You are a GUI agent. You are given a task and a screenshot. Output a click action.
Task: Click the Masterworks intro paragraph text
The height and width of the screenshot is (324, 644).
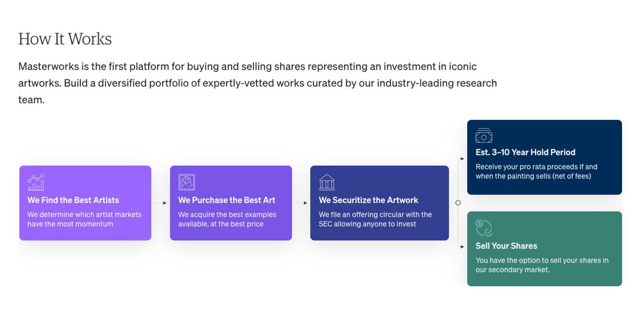257,83
